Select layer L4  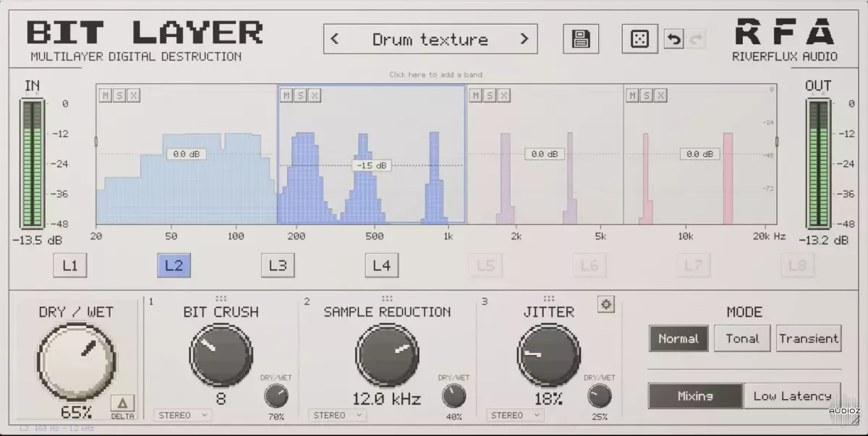pos(381,265)
